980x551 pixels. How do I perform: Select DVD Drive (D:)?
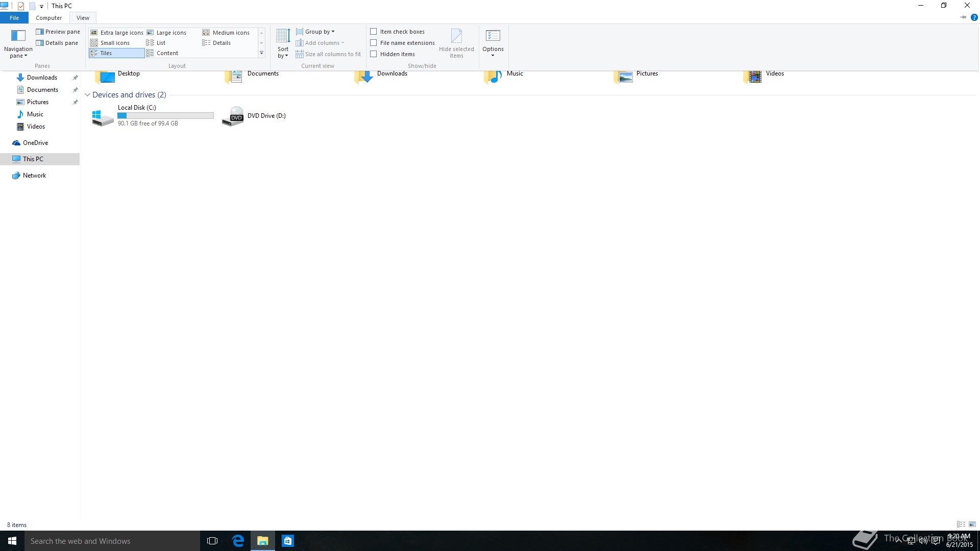tap(254, 116)
